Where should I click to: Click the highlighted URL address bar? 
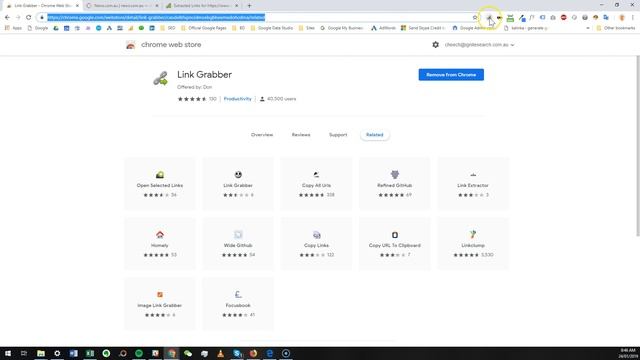[156, 18]
